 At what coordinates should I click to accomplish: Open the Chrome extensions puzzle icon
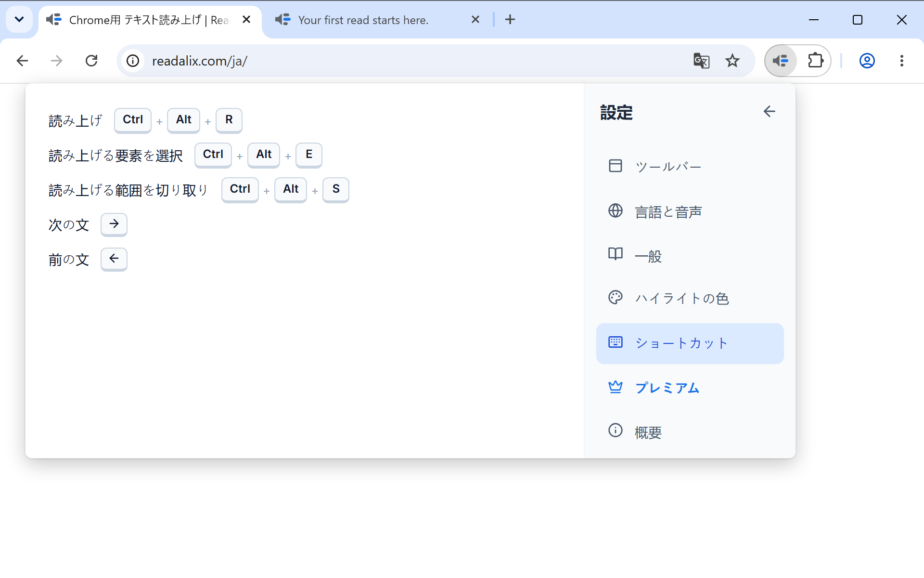(815, 61)
